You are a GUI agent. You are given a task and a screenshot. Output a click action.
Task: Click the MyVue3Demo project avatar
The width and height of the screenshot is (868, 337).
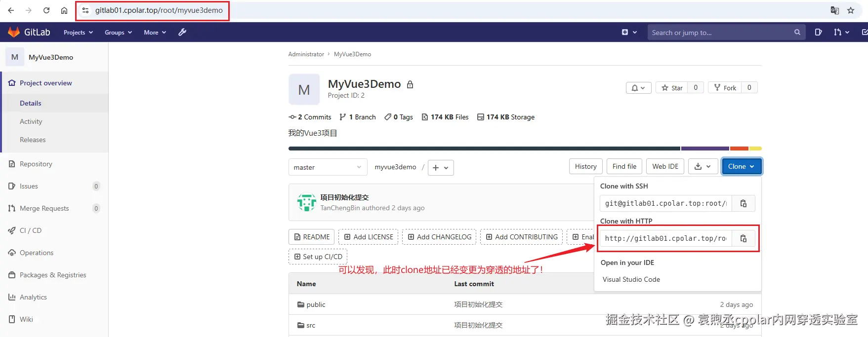304,90
